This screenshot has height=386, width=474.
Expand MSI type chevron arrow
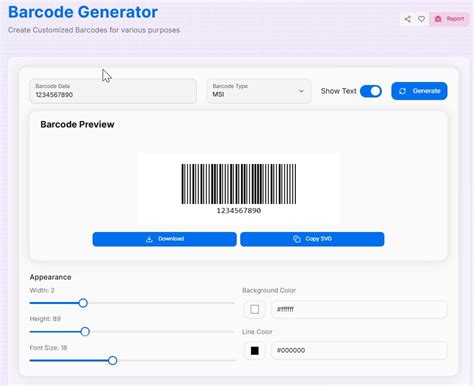[x=301, y=91]
